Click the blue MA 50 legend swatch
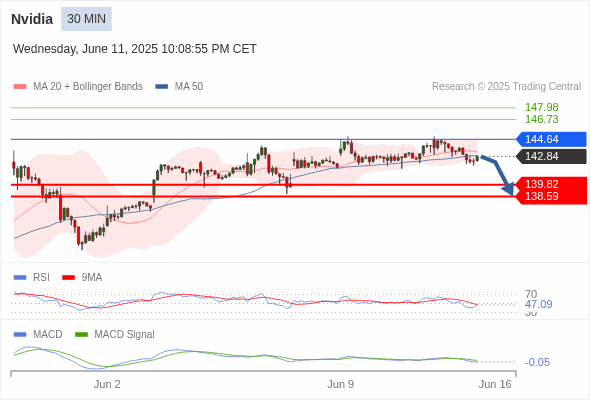Screen dimensions: 590x400 tap(162, 87)
